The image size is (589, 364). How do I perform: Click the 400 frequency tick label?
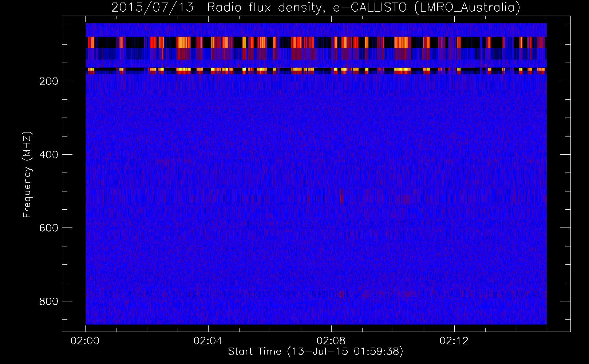click(48, 155)
